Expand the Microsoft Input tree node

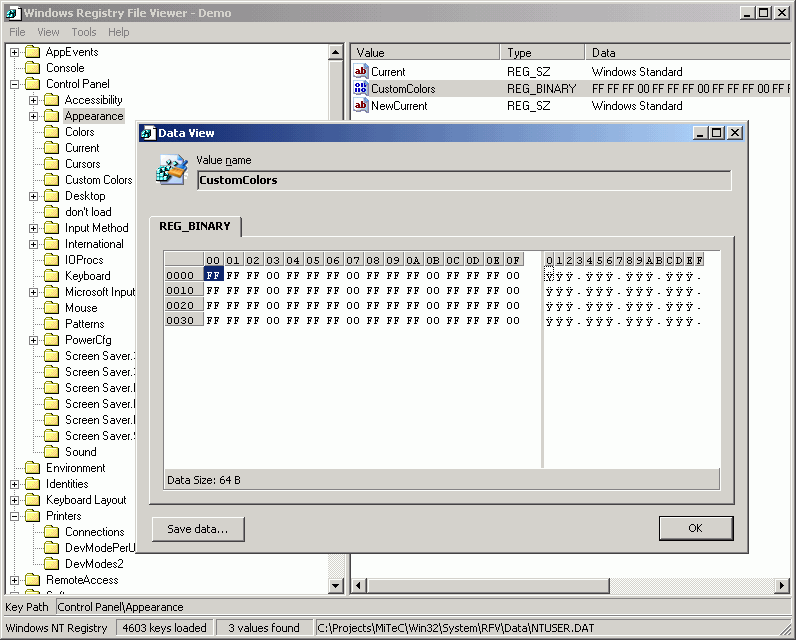coord(34,292)
